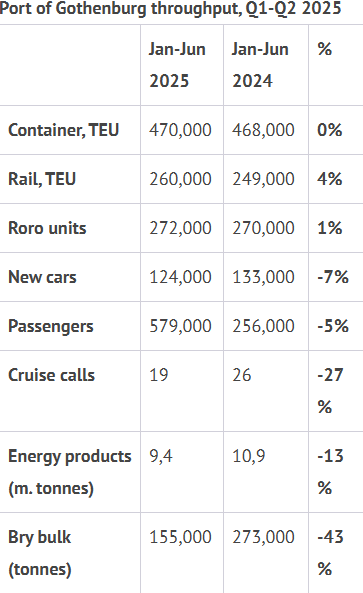Click the Container, TEU row label
The width and height of the screenshot is (363, 593).
point(64,130)
